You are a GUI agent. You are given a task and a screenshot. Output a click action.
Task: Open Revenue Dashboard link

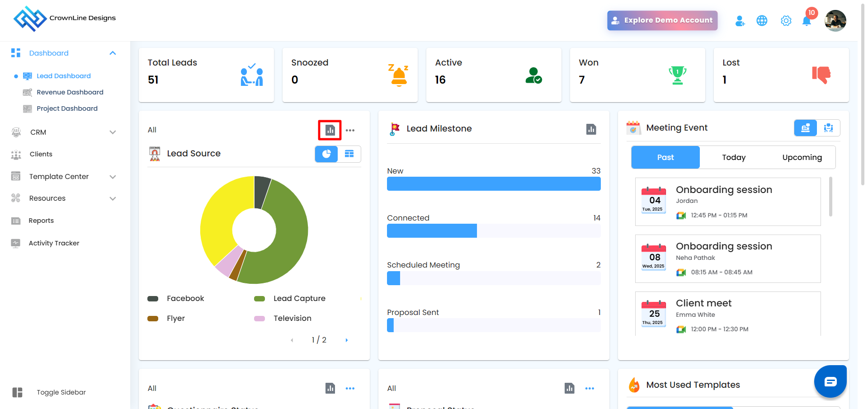(70, 92)
